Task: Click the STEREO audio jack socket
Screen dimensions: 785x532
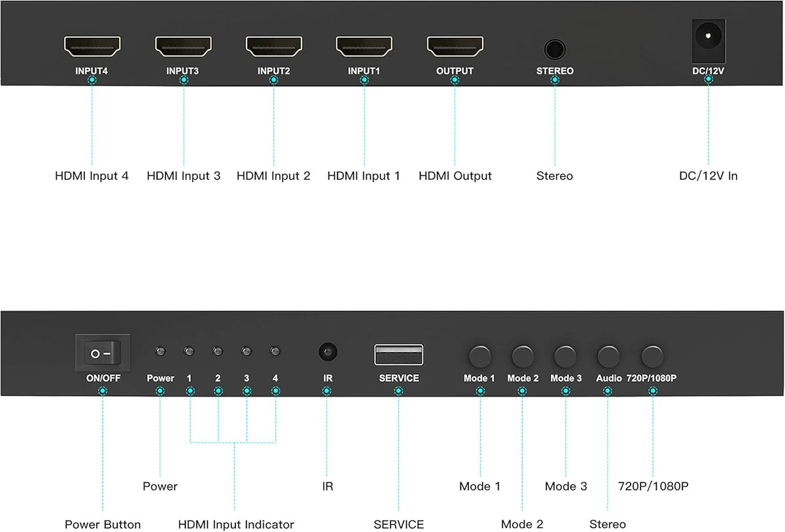Action: pyautogui.click(x=555, y=50)
